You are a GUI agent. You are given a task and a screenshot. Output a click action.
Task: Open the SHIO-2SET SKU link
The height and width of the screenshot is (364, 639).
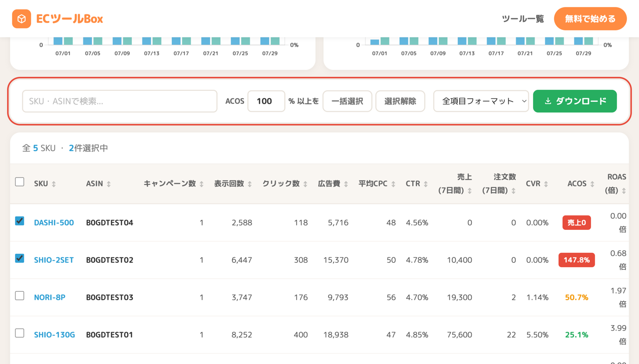click(x=54, y=260)
